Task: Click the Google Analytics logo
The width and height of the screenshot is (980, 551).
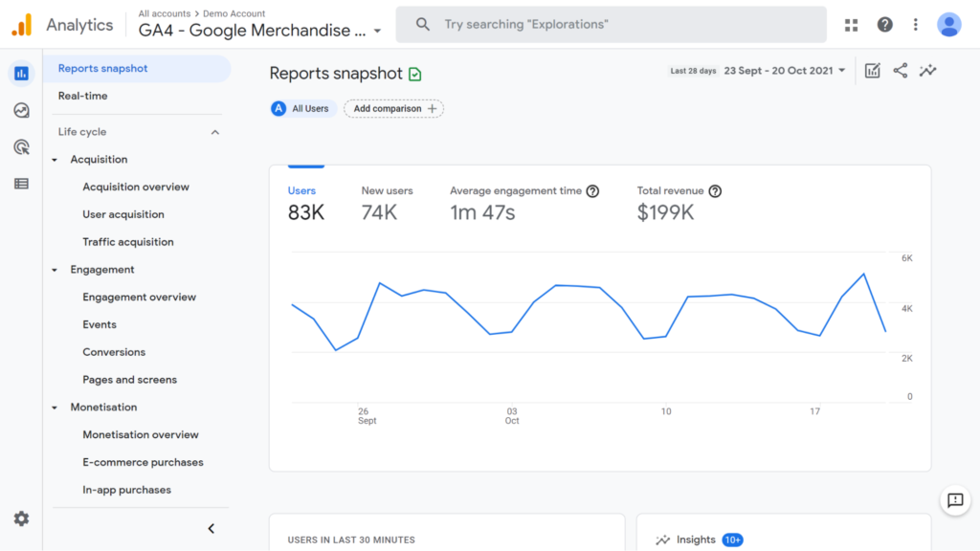Action: click(x=22, y=25)
